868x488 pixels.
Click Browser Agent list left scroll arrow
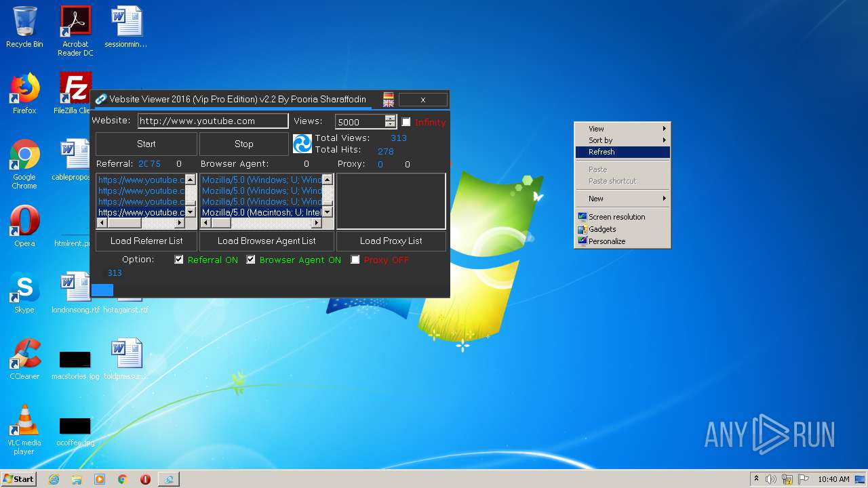coord(206,223)
